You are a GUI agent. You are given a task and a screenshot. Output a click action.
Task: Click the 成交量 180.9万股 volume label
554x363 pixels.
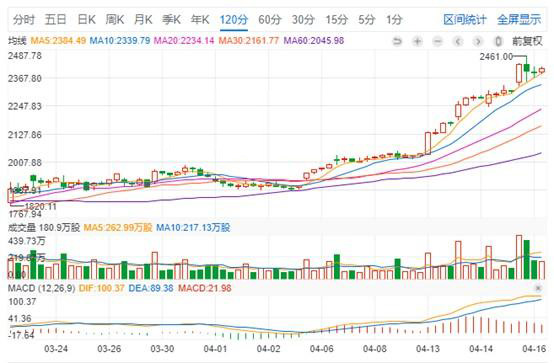(44, 228)
